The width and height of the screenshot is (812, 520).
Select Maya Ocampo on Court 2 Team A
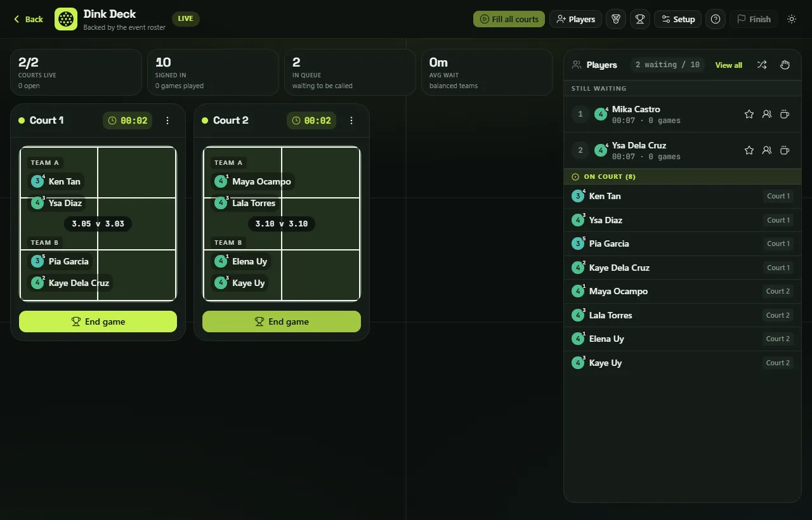pyautogui.click(x=252, y=181)
